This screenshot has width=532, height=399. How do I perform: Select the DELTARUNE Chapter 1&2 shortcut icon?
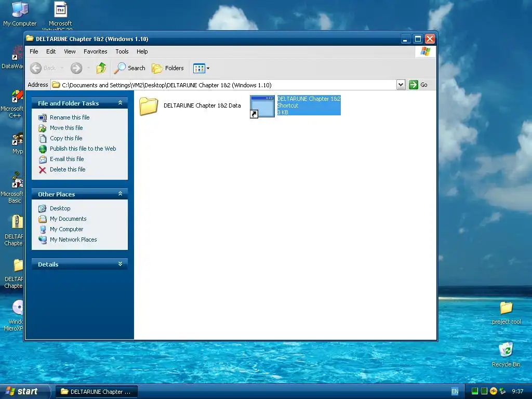(x=262, y=107)
